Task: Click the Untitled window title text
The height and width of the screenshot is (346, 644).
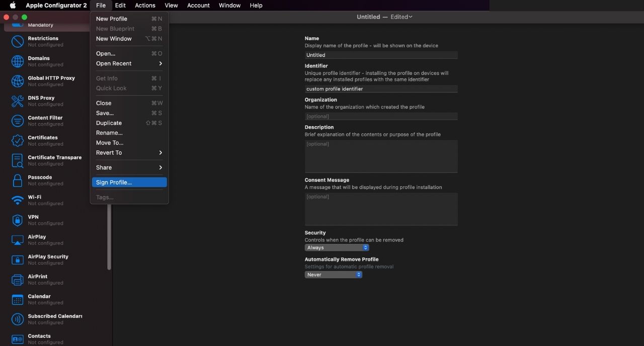Action: tap(368, 17)
